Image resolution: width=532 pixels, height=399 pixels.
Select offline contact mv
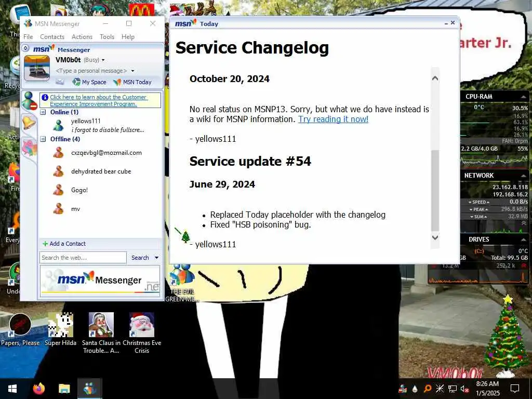click(76, 209)
